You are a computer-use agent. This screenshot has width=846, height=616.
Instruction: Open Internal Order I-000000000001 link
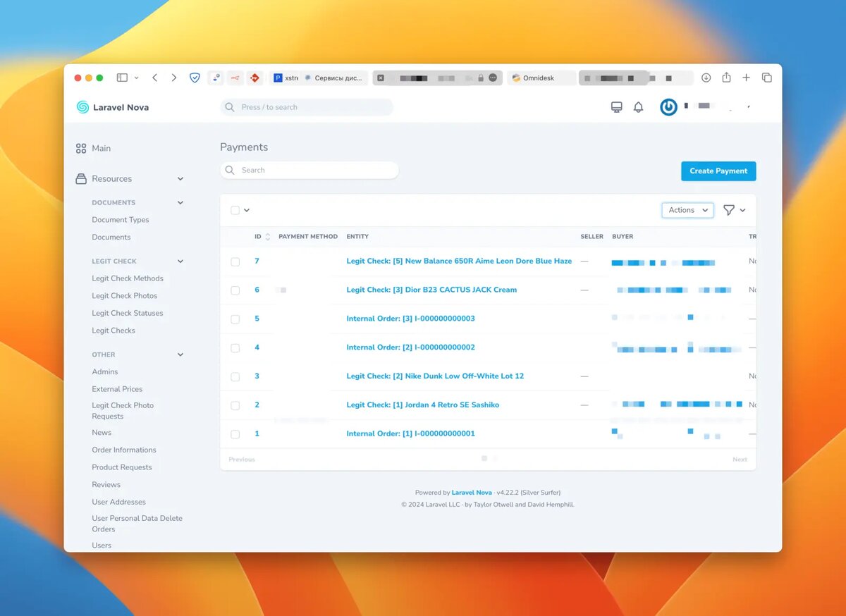tap(410, 433)
